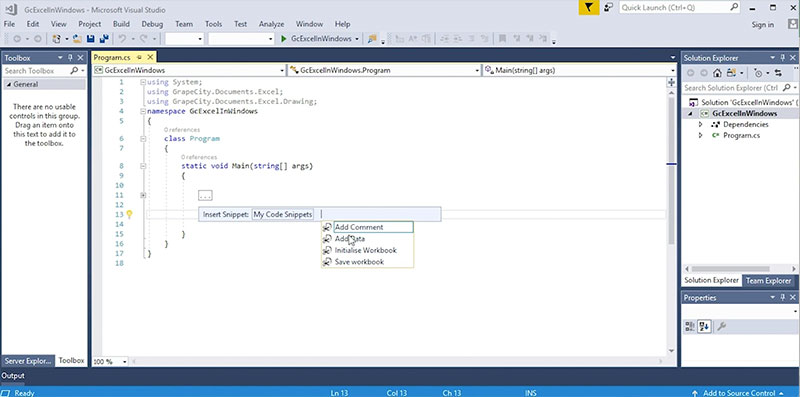Click the Save floppy disk icon
This screenshot has height=397, width=800.
[x=90, y=39]
